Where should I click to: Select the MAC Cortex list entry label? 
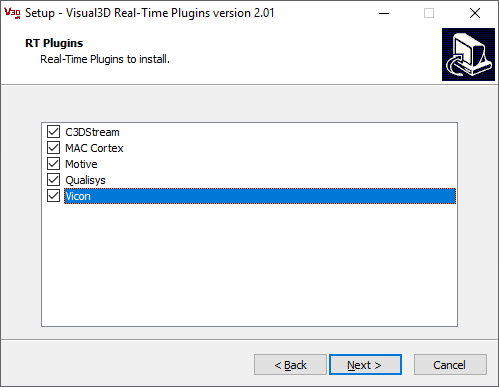(x=94, y=148)
